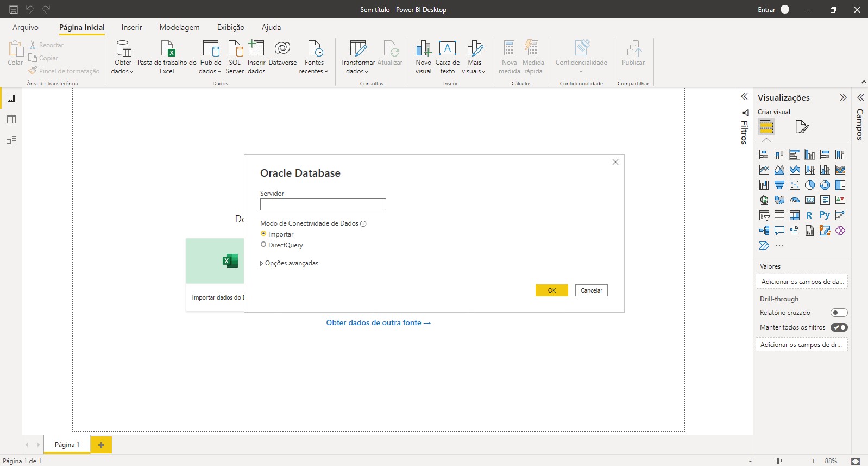Select the Página 1 sheet tab
The width and height of the screenshot is (868, 466).
click(67, 445)
